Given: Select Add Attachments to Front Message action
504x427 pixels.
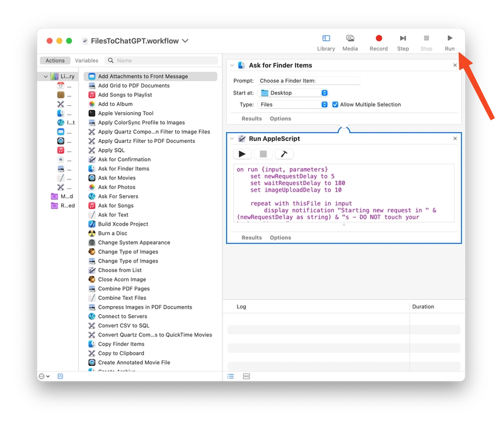Looking at the screenshot, I should point(151,76).
